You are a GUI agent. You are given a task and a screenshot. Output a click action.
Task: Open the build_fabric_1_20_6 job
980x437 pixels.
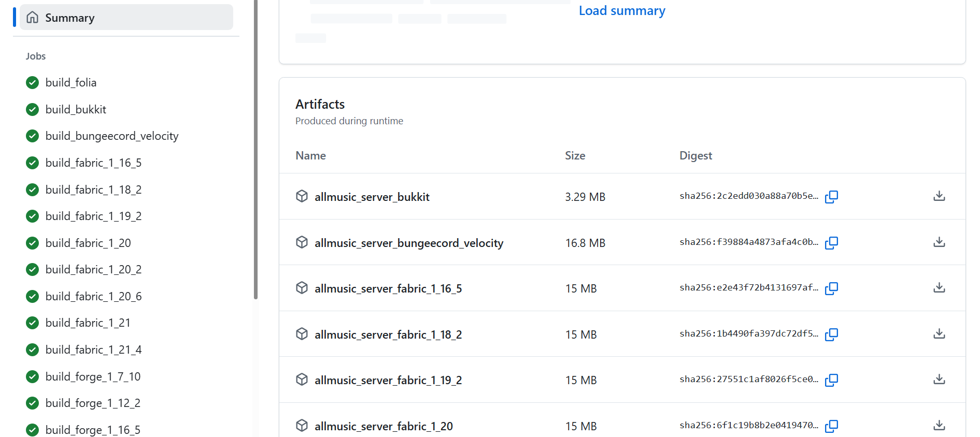coord(93,297)
